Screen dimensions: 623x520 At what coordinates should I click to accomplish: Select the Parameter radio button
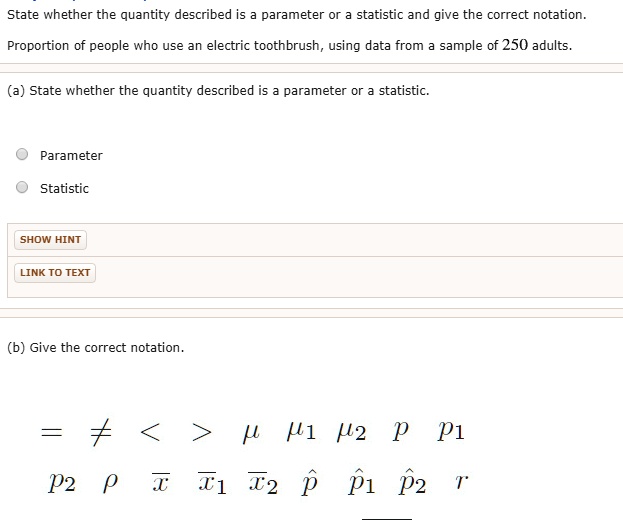(x=22, y=155)
